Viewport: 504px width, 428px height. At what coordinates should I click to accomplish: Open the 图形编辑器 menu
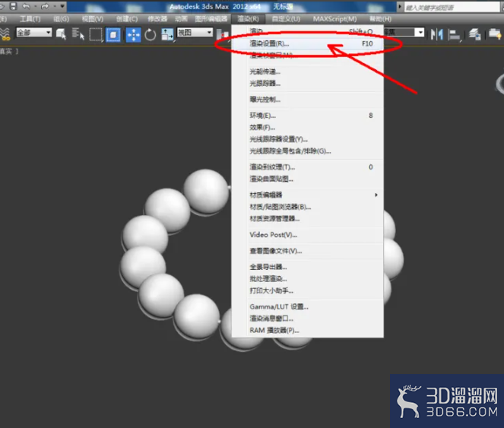(x=211, y=19)
